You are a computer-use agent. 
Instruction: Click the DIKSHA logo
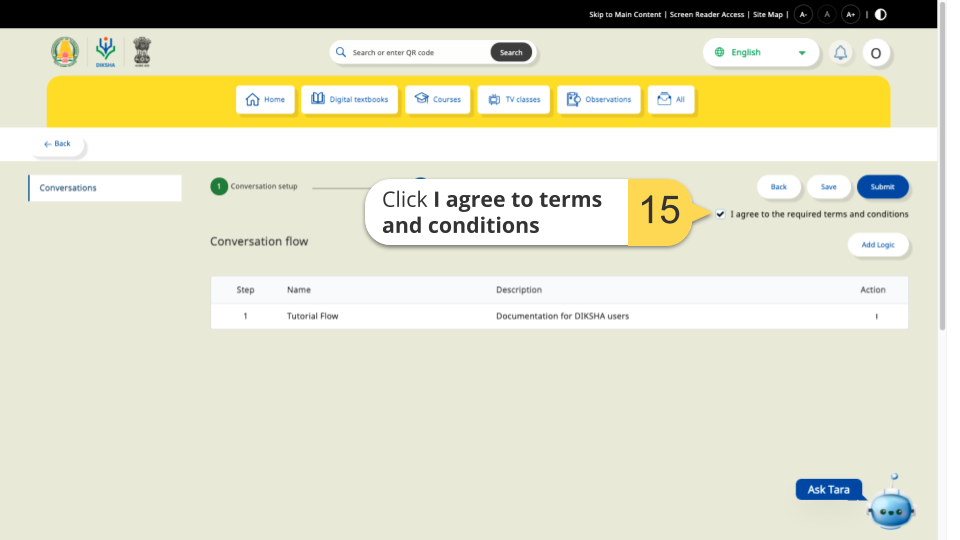(105, 52)
